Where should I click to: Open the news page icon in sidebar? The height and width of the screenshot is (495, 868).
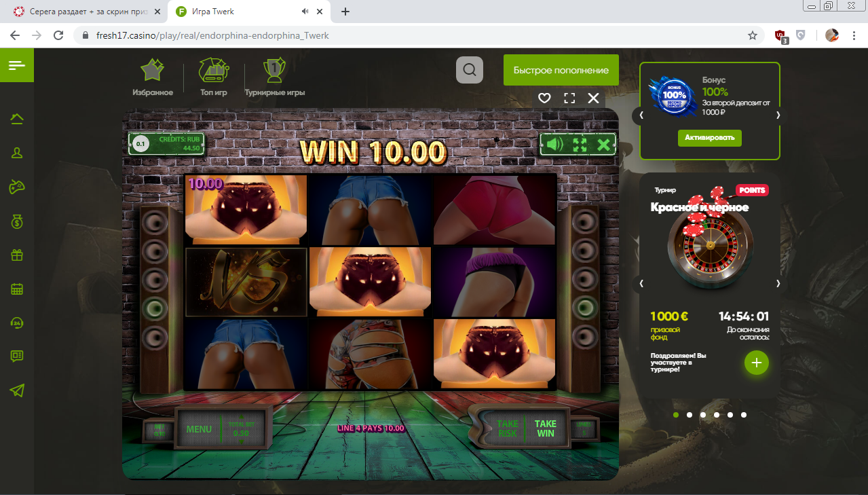(x=17, y=356)
